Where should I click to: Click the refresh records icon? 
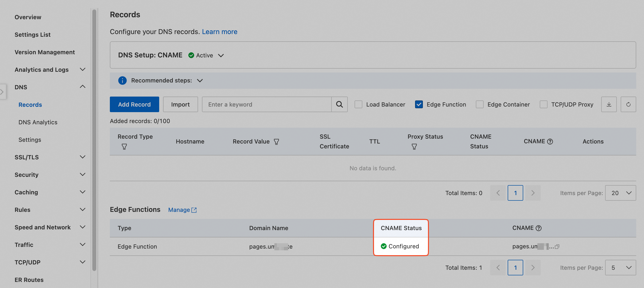628,104
